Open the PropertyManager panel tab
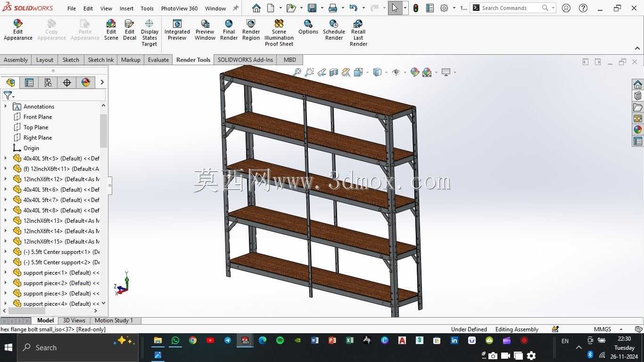 coord(29,83)
